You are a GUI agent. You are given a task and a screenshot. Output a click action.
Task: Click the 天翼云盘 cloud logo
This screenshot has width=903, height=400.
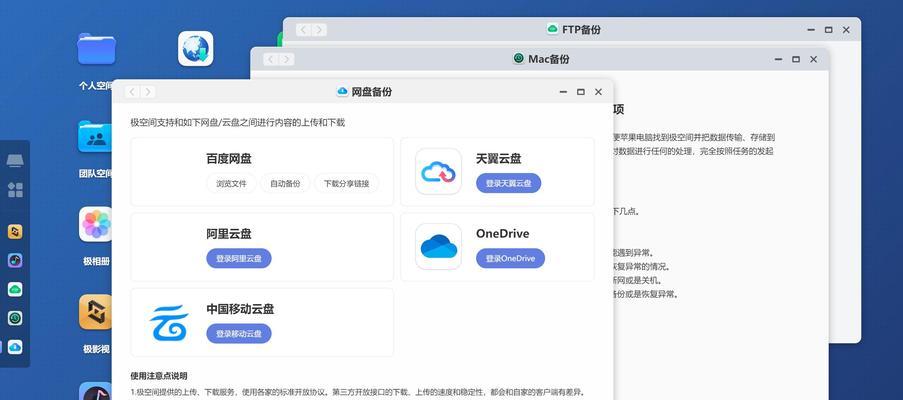pos(438,172)
